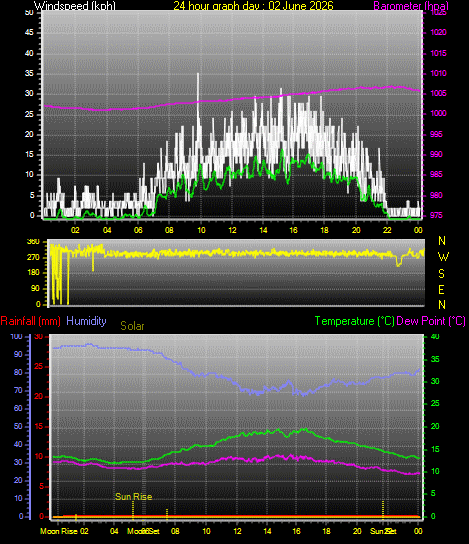Click hour 16 on windspeed chart time axis
The height and width of the screenshot is (544, 469).
click(x=293, y=230)
